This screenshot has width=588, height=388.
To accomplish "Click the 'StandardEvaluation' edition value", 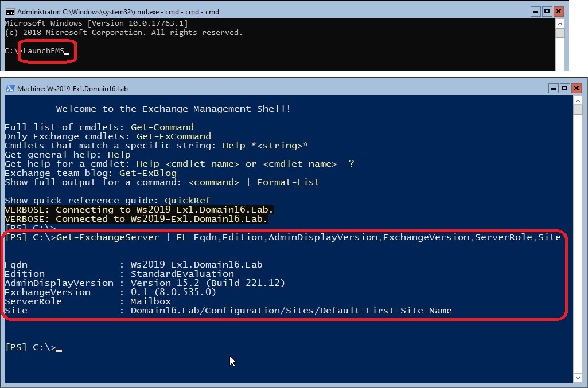I will [x=182, y=274].
